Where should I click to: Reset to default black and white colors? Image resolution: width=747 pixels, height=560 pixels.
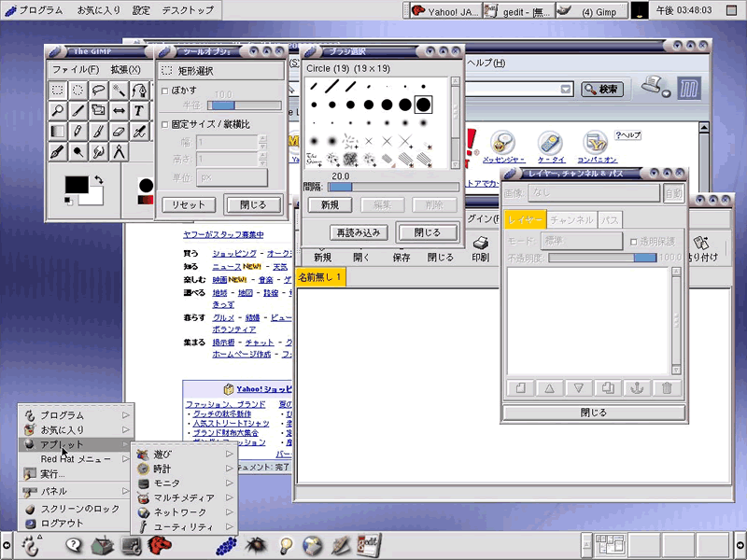(68, 201)
